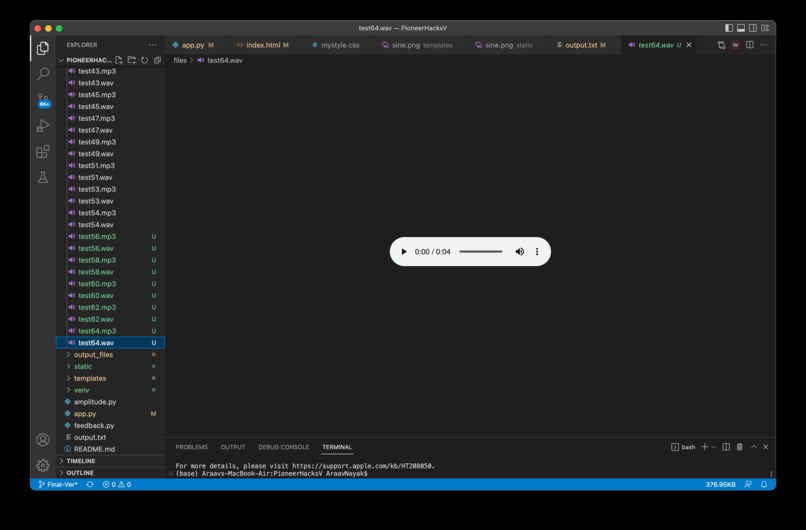This screenshot has height=530, width=806.
Task: Select test56.wav in the file tree
Action: [111, 248]
